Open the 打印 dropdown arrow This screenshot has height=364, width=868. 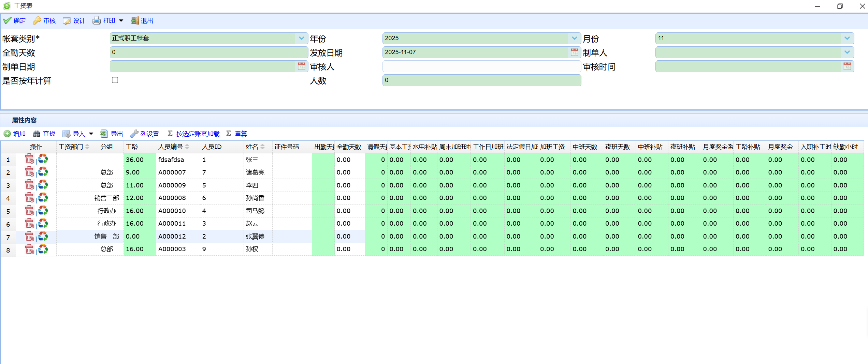click(121, 21)
